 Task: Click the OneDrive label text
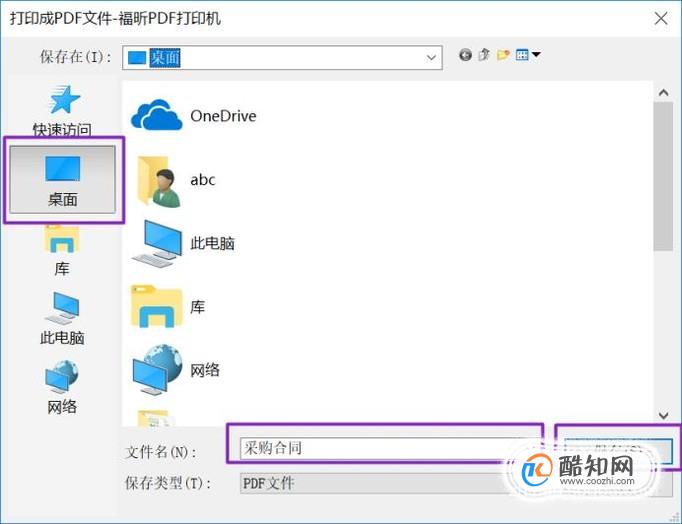(x=223, y=116)
